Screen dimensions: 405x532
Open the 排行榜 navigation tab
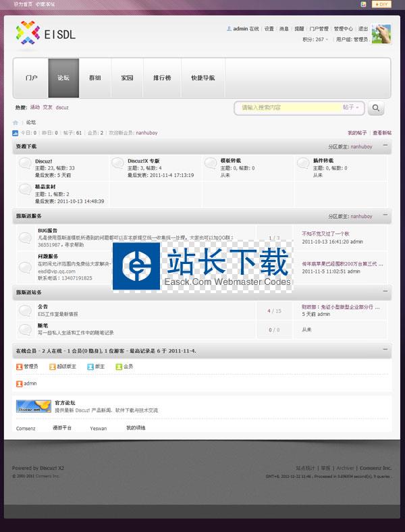point(162,78)
